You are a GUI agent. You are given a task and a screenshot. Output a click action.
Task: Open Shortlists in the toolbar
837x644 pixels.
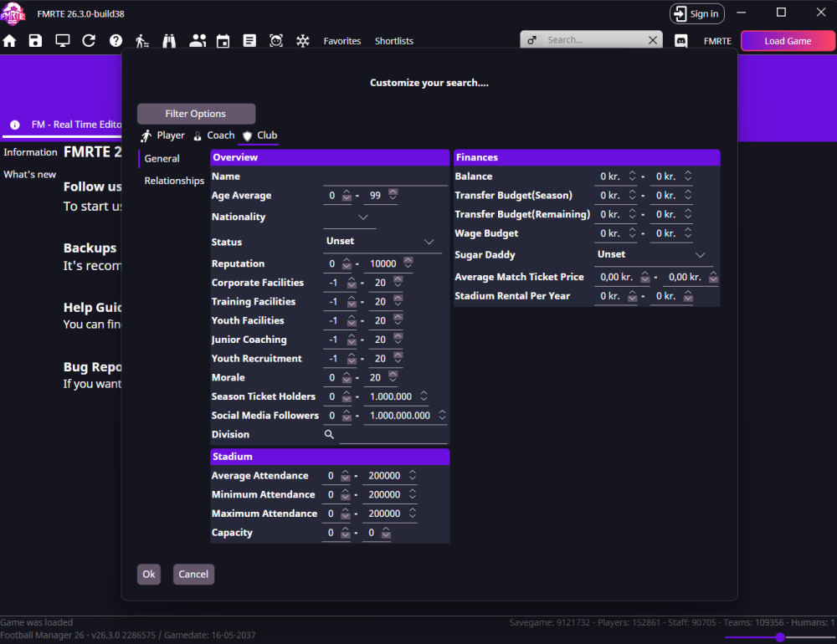[394, 41]
